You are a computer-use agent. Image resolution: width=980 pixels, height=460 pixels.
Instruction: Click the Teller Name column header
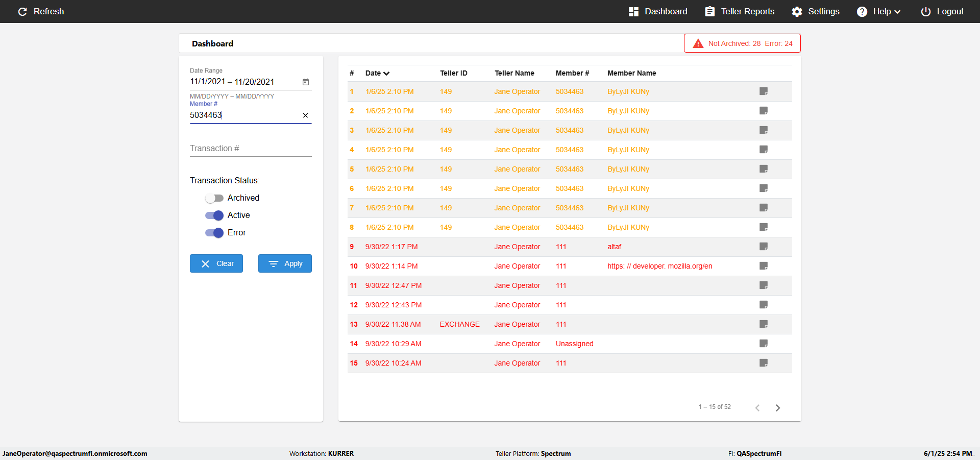[514, 74]
